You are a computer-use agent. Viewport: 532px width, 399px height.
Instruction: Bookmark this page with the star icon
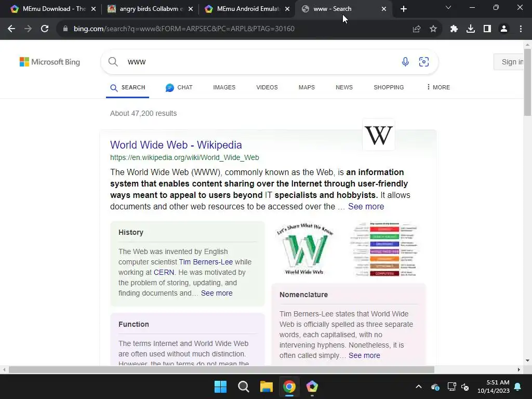click(433, 29)
